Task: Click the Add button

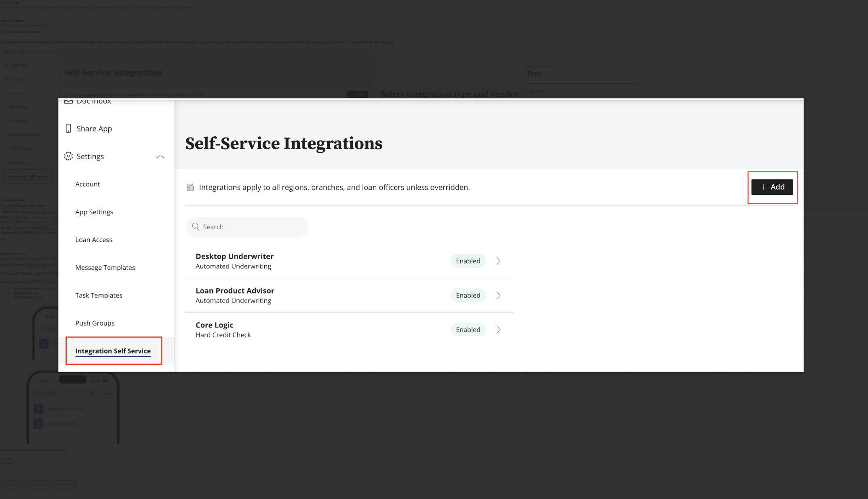Action: point(772,187)
